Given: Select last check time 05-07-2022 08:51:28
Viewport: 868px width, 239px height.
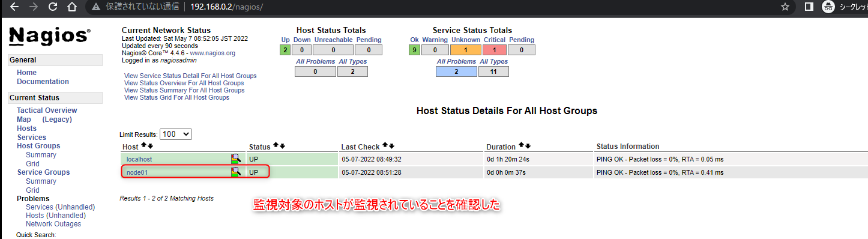Looking at the screenshot, I should pyautogui.click(x=371, y=172).
